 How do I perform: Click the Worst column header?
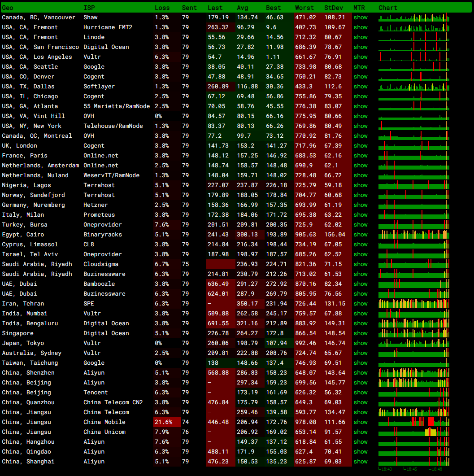point(304,8)
